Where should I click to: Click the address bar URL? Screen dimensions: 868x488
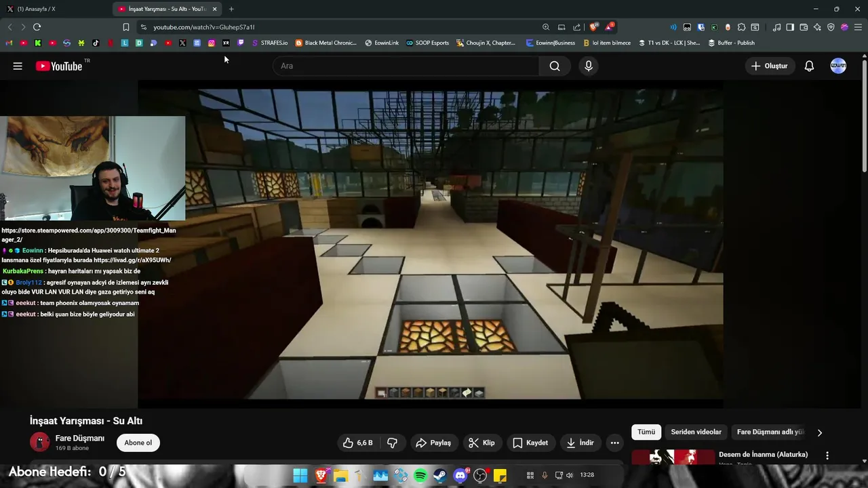click(203, 27)
